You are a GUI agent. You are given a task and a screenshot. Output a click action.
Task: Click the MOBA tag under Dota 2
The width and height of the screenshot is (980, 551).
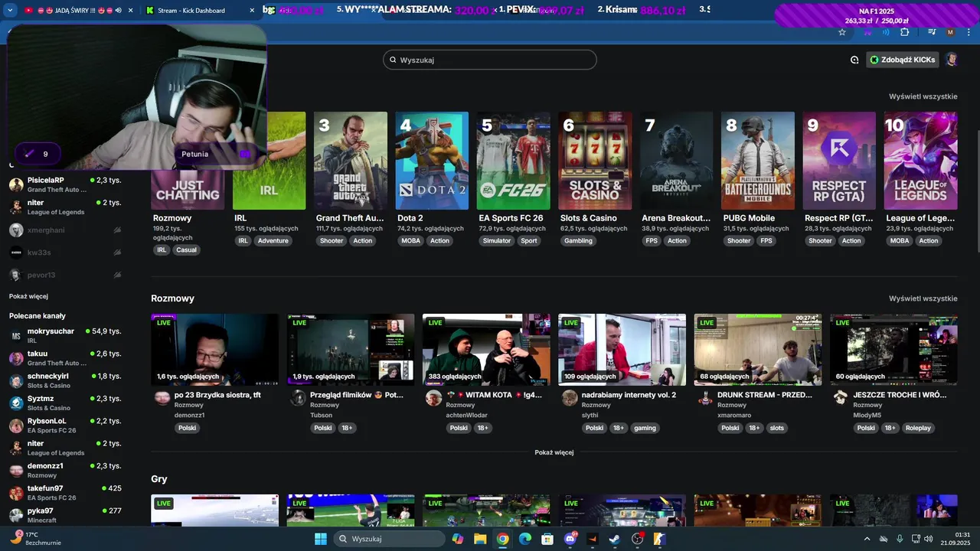tap(410, 240)
